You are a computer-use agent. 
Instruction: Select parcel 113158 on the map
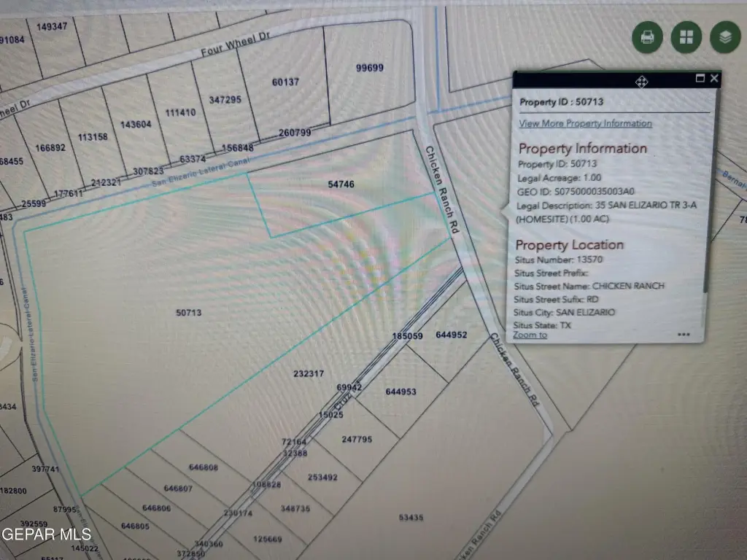(93, 137)
